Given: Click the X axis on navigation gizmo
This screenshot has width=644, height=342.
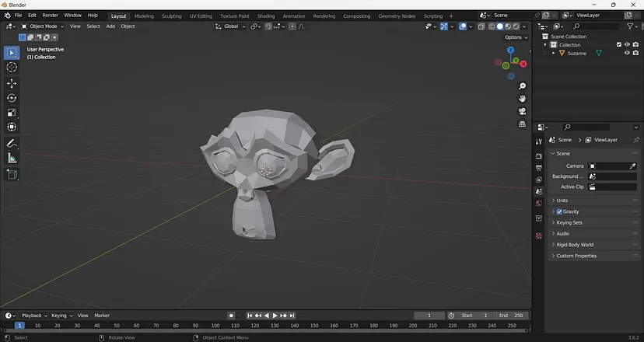Looking at the screenshot, I should [x=523, y=64].
